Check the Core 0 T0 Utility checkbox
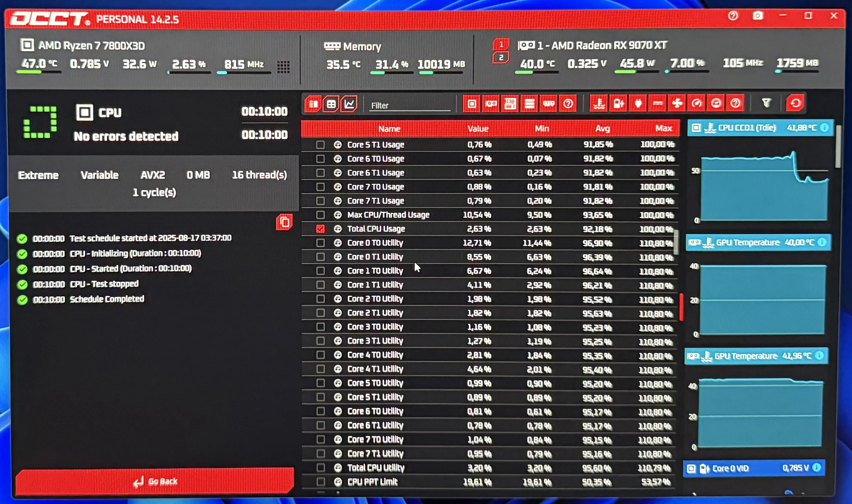This screenshot has height=504, width=852. tap(320, 243)
